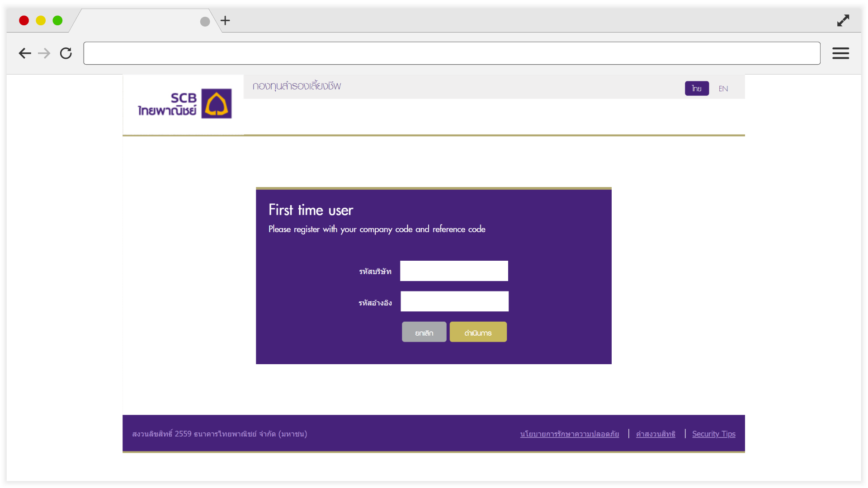Click the รหัสอ้างอิง reference code field
This screenshot has width=868, height=488.
tap(454, 301)
